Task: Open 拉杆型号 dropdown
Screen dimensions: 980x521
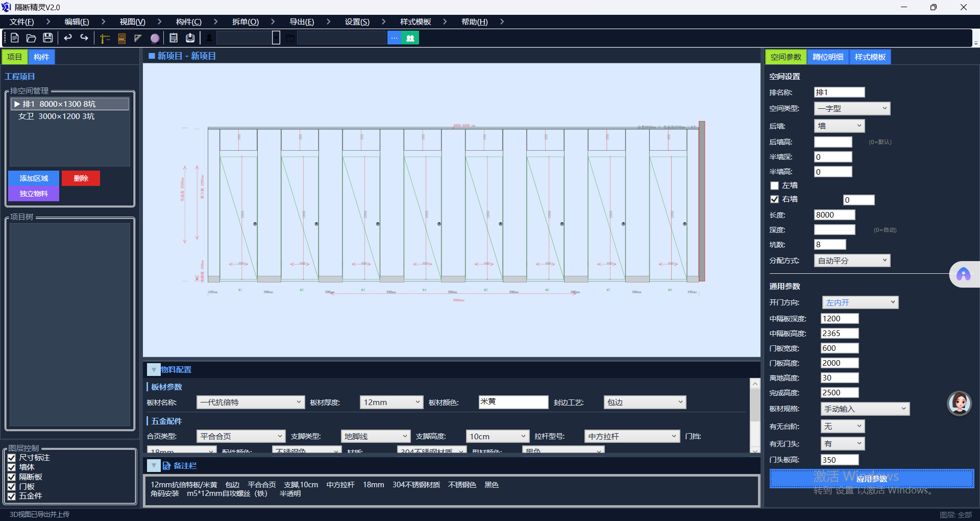Action: [632, 436]
